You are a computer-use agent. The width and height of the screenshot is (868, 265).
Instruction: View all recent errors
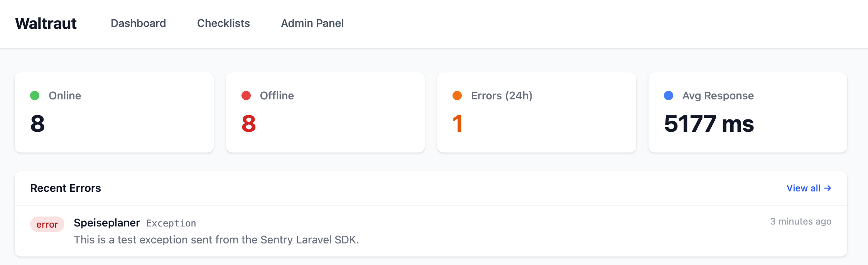(803, 188)
